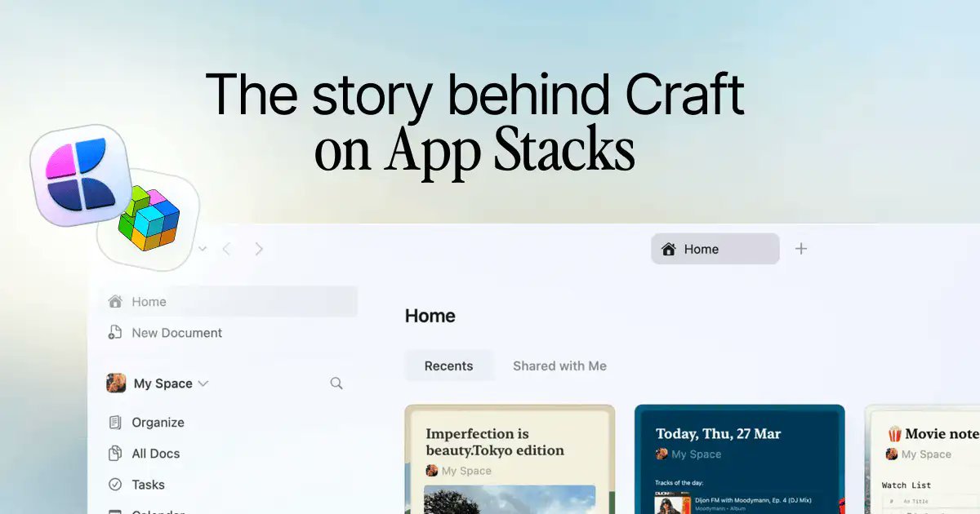Click the New Document icon

[115, 333]
